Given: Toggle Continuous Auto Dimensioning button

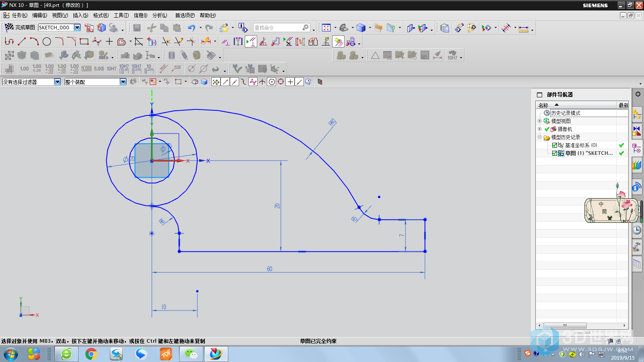Looking at the screenshot, I should click(x=351, y=41).
